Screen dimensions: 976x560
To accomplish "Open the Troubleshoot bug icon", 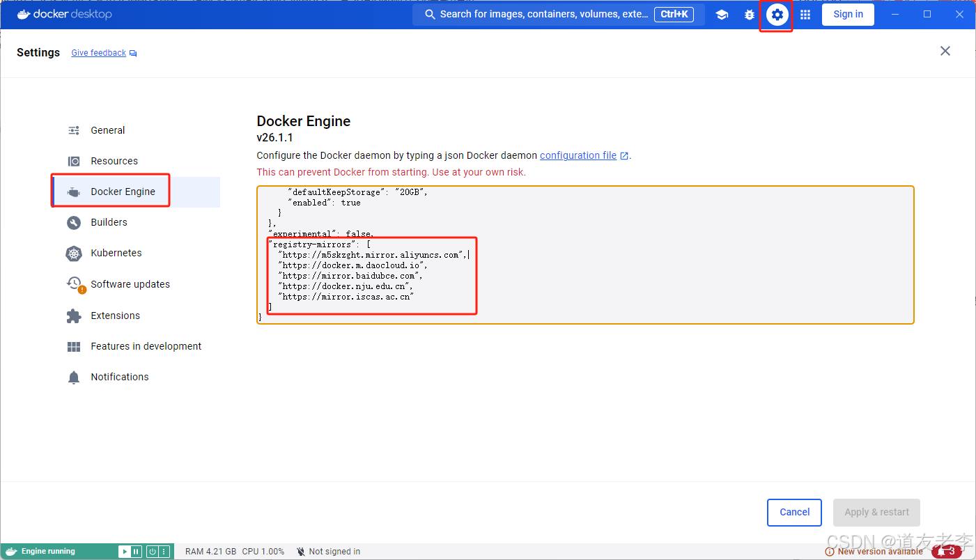I will click(x=750, y=15).
